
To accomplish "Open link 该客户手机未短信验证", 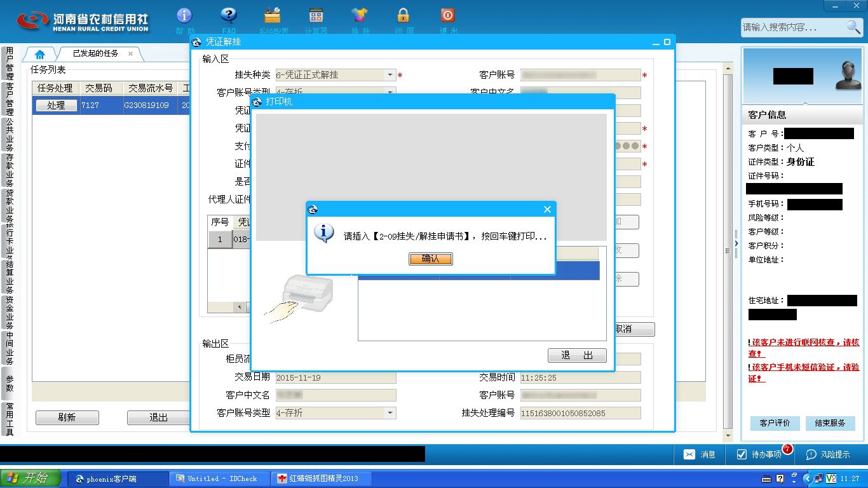I will click(x=804, y=373).
